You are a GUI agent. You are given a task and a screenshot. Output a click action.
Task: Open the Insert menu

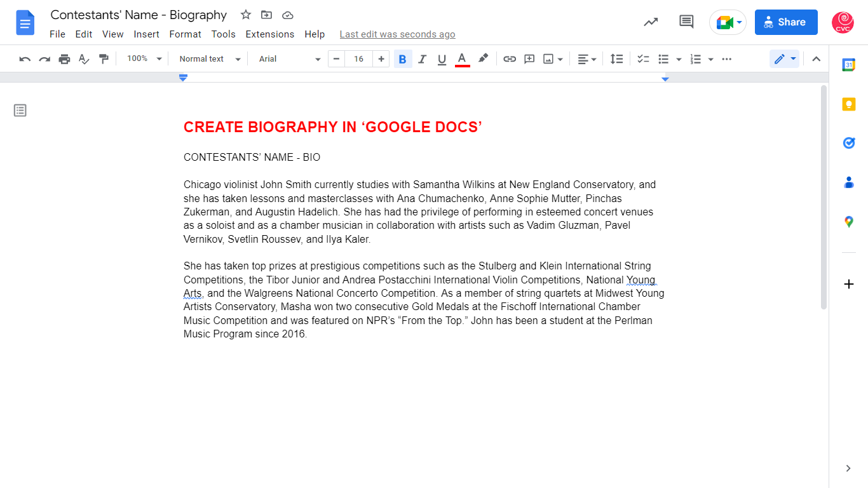click(146, 34)
